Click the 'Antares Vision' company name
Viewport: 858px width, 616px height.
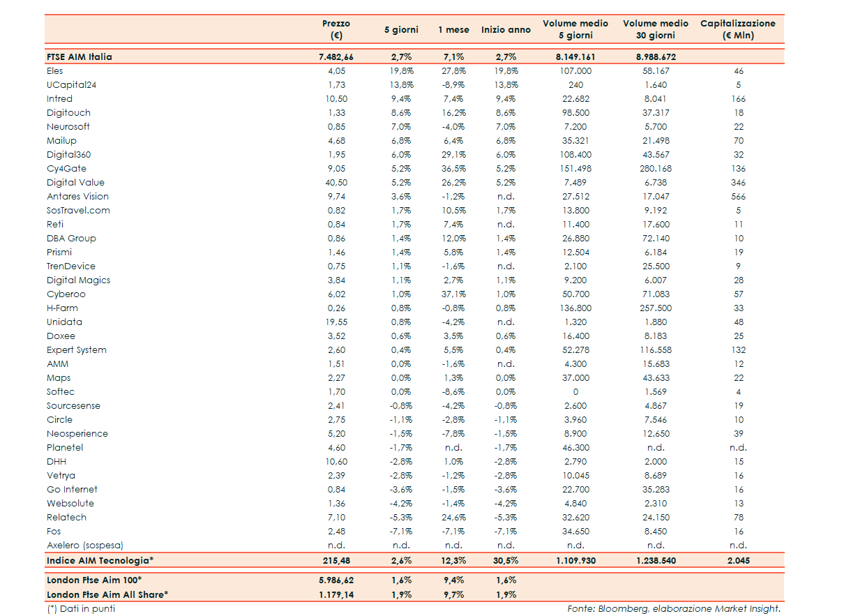click(x=78, y=197)
